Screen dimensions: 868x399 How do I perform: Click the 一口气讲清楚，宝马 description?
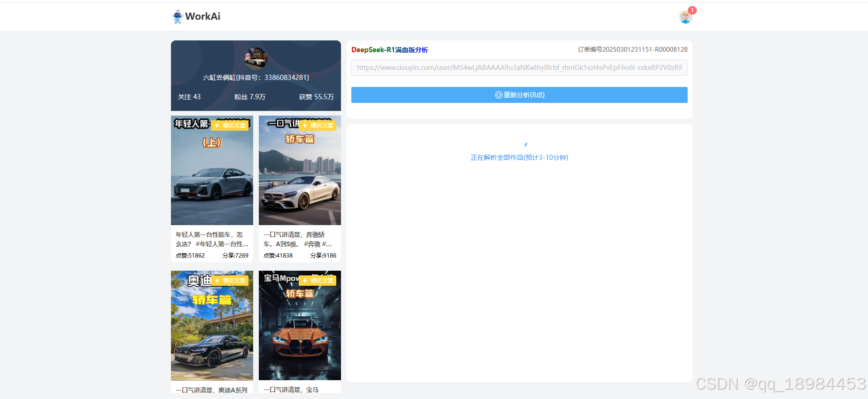(291, 390)
